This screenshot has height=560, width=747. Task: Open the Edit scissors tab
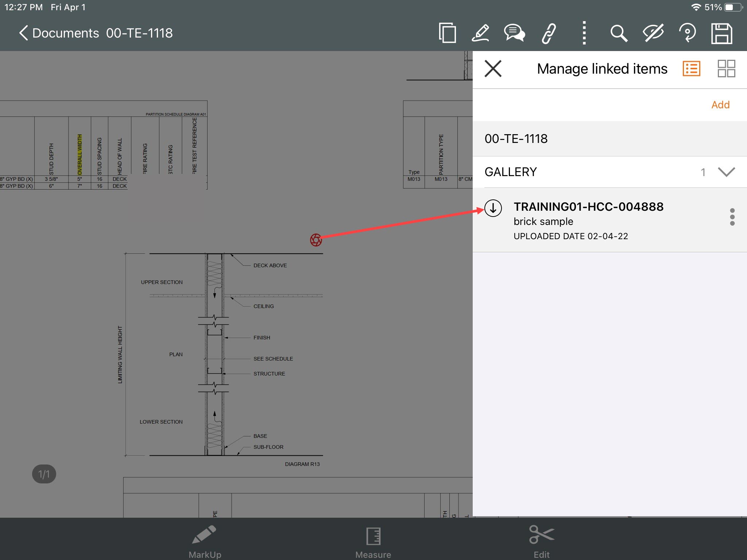542,542
